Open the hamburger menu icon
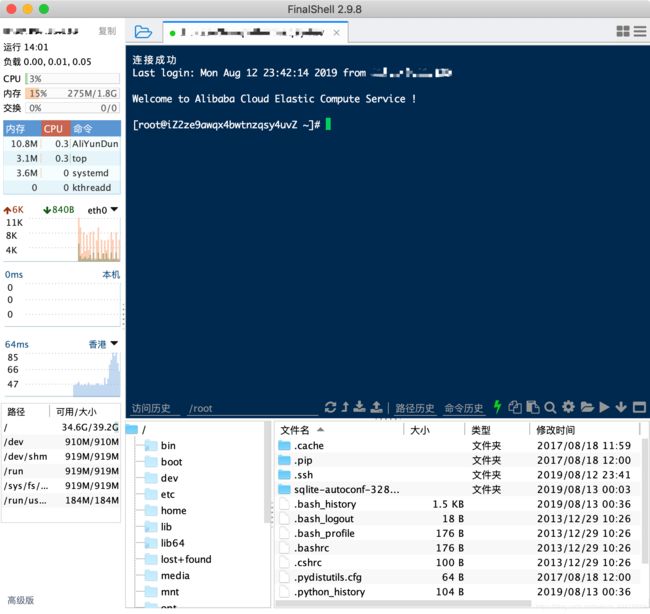650x614 pixels. click(640, 31)
